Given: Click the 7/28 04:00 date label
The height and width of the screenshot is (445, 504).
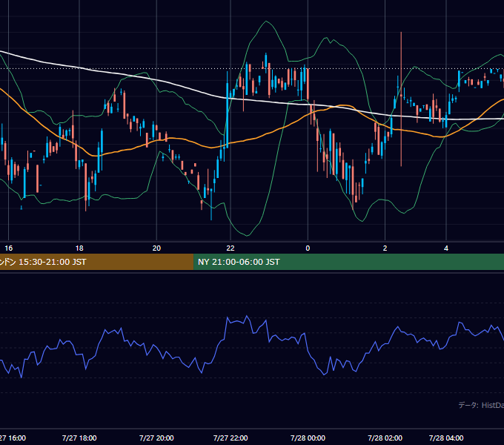Looking at the screenshot, I should (x=446, y=438).
